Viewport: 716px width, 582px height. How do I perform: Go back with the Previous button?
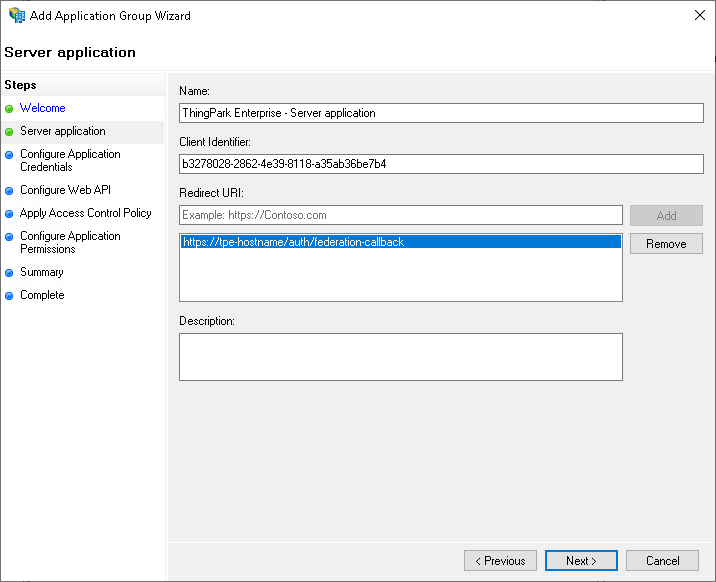coord(500,561)
